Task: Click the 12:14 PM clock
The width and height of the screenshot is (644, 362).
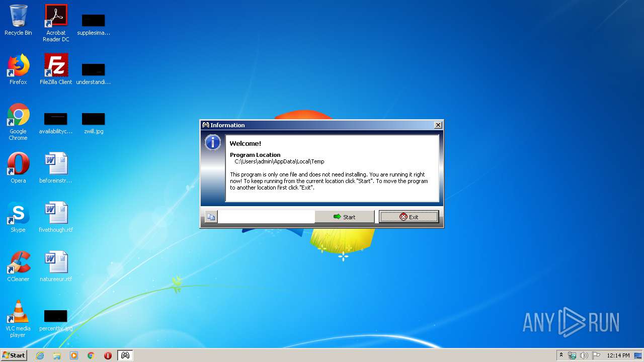Action: coord(618,355)
